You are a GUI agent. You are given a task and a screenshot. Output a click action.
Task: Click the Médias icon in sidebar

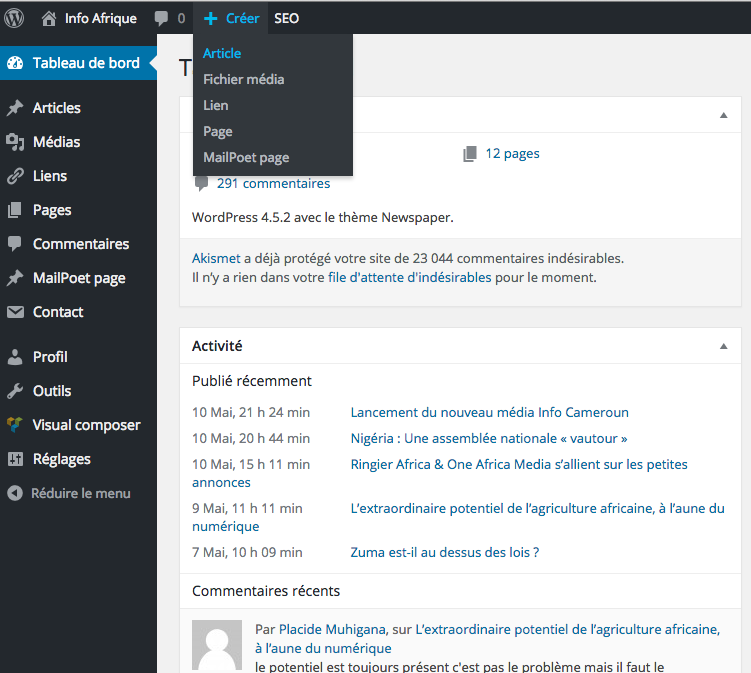click(x=15, y=142)
